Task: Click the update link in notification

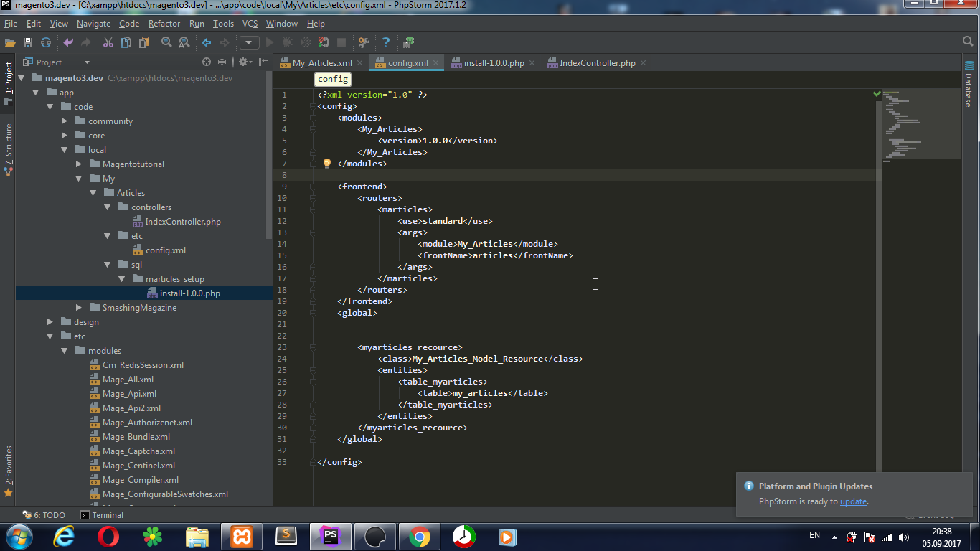Action: point(854,501)
